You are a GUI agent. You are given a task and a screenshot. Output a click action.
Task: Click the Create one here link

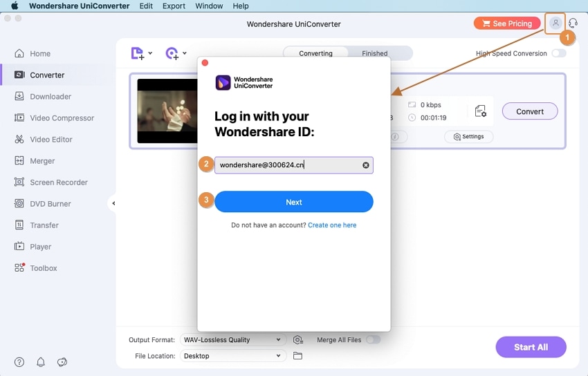pyautogui.click(x=332, y=225)
